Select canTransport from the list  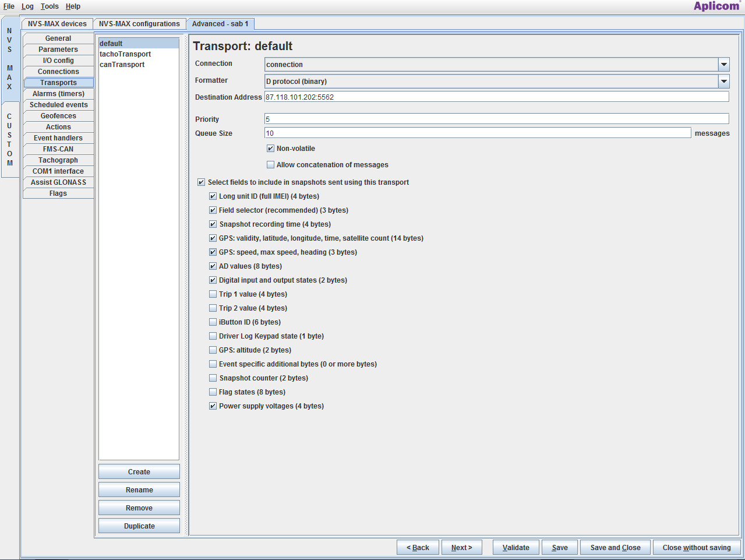[122, 65]
